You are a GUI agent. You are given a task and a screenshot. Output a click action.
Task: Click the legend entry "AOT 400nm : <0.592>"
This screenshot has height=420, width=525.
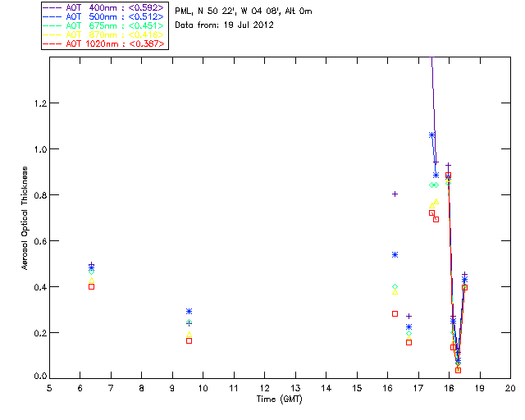tap(103, 7)
